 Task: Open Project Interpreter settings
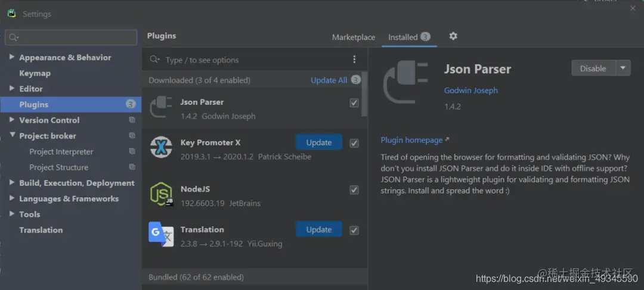click(x=61, y=151)
